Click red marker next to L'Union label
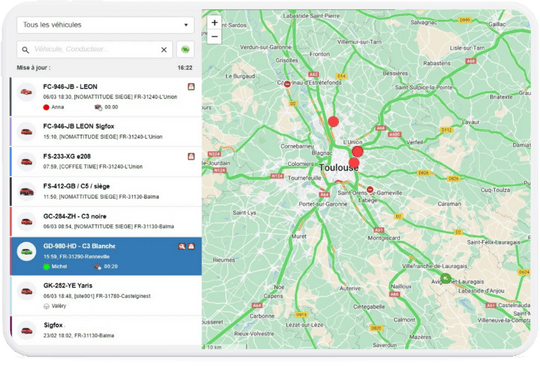Viewport: 540px width, 366px height. coord(357,151)
